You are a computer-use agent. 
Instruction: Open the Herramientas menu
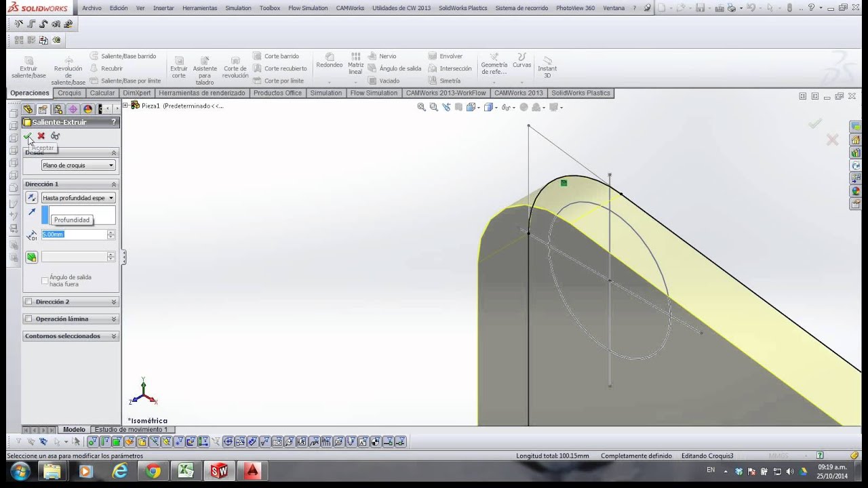coord(199,8)
